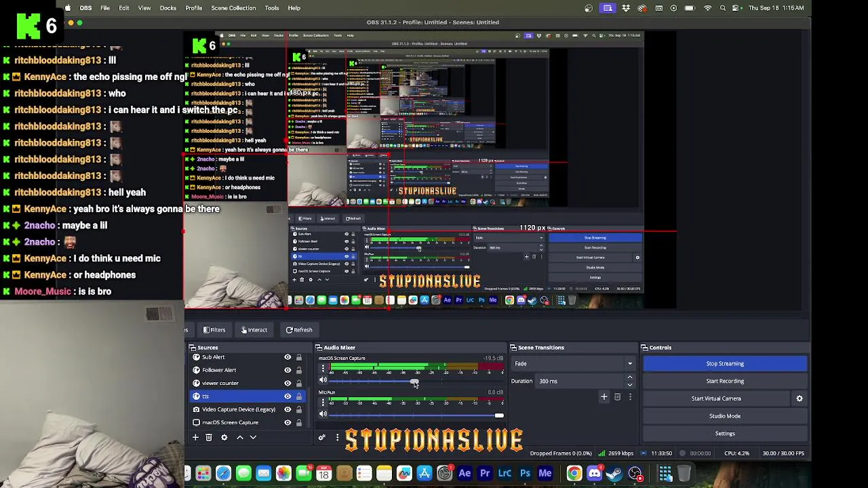
Task: Click macOS Screen Capture volume slider handle
Action: tap(414, 382)
